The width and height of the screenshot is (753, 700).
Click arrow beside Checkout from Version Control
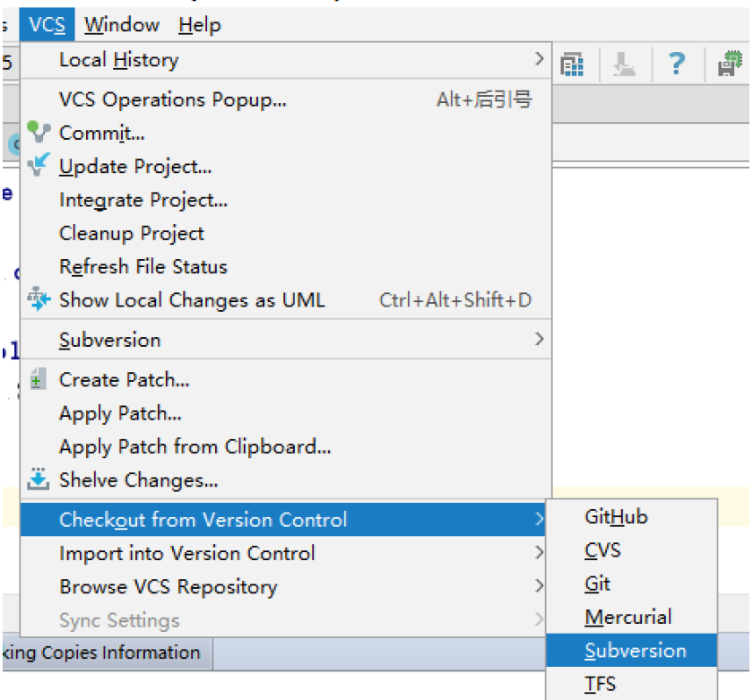[x=539, y=519]
